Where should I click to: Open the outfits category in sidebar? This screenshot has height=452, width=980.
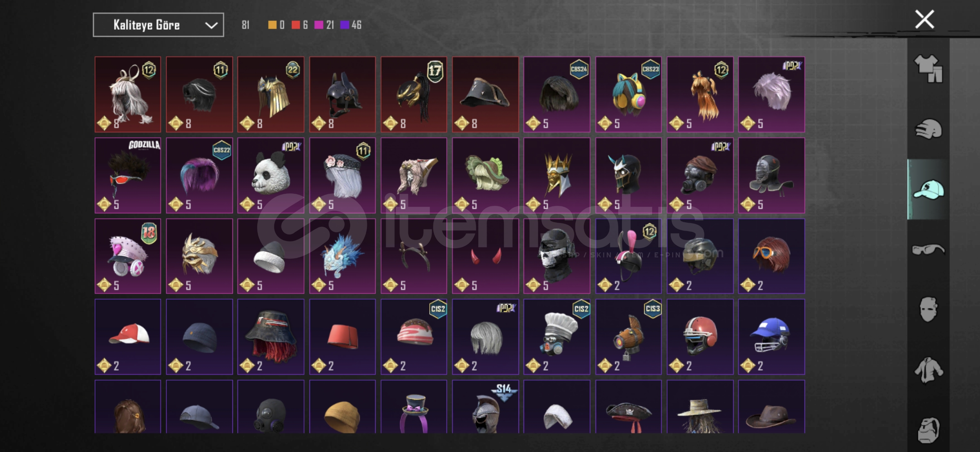pyautogui.click(x=928, y=69)
